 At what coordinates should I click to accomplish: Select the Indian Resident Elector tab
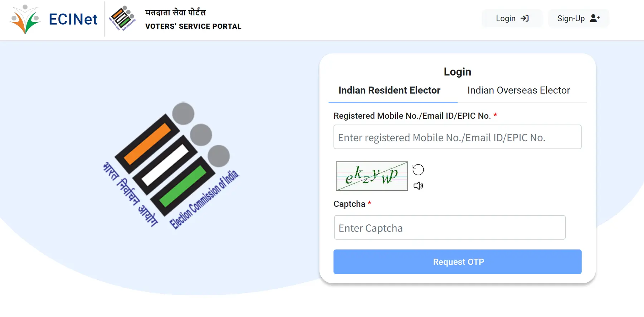tap(390, 91)
